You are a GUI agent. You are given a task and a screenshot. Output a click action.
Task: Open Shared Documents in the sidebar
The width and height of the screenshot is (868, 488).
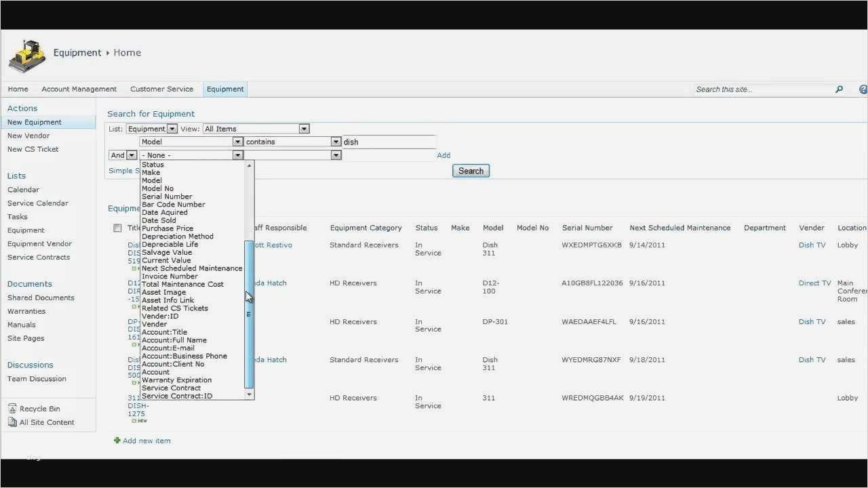coord(41,298)
